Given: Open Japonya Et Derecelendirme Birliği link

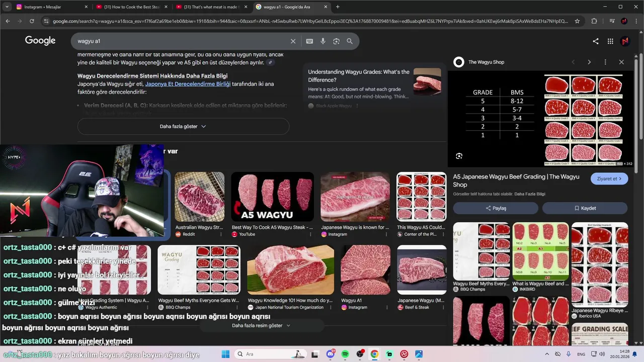Looking at the screenshot, I should (188, 84).
